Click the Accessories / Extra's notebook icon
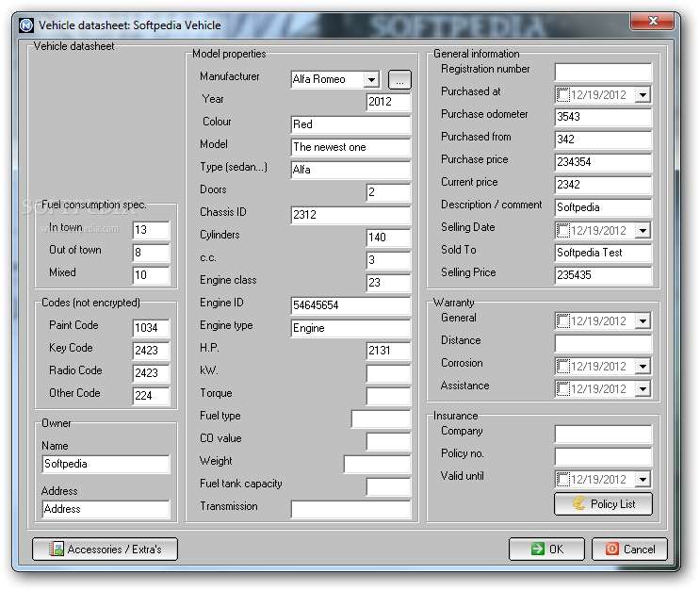Image resolution: width=700 pixels, height=591 pixels. click(x=57, y=549)
